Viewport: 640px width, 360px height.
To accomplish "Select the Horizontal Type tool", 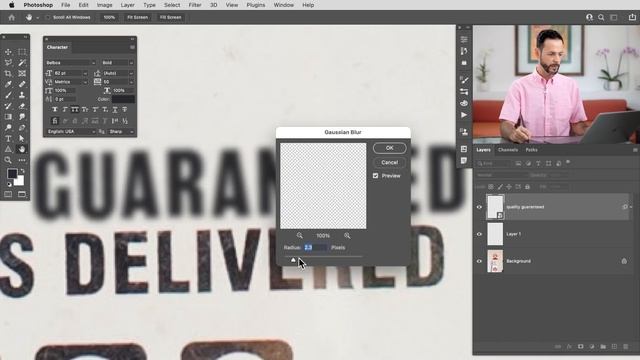I will (x=8, y=138).
